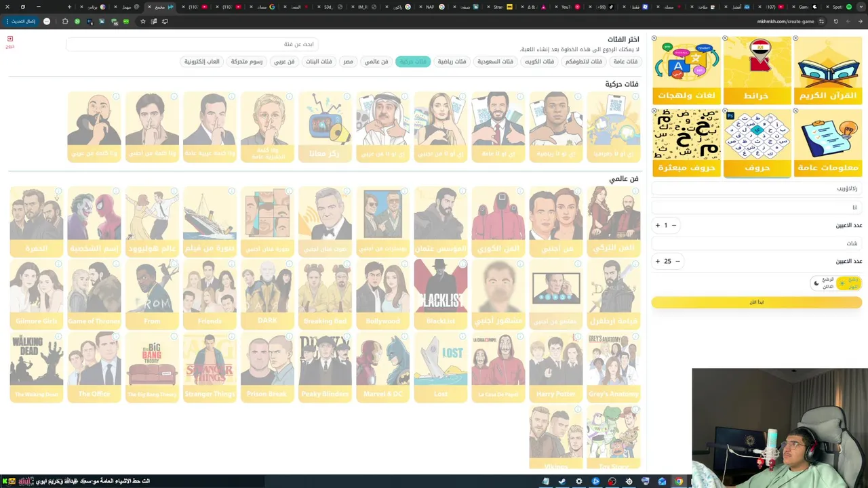Click the yellow ابدأ الآن start button
This screenshot has height=488, width=868.
(756, 302)
